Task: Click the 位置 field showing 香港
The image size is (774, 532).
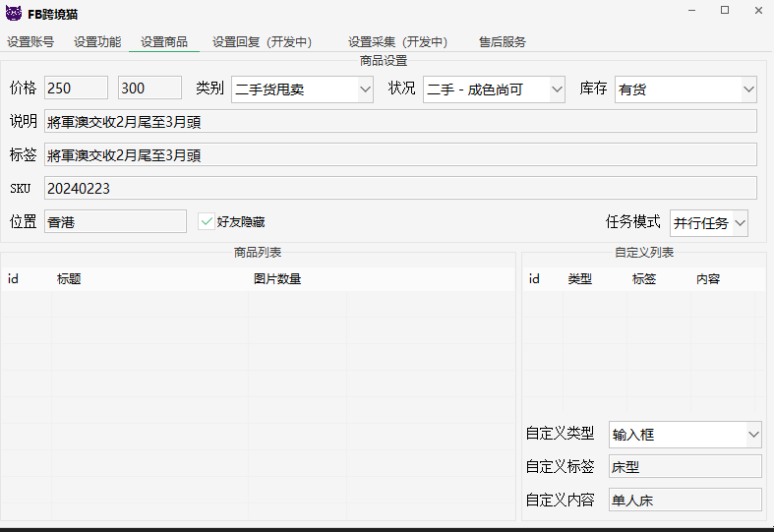Action: tap(115, 221)
